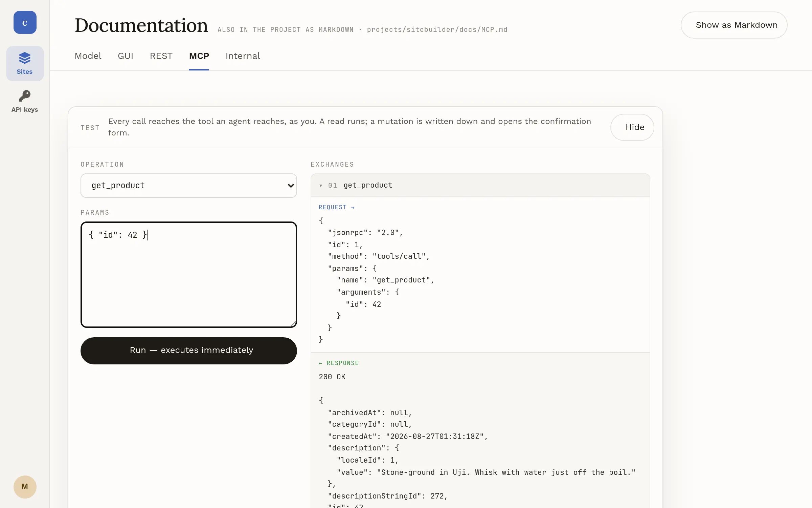Click Run — executes immediately button
812x508 pixels.
click(189, 351)
